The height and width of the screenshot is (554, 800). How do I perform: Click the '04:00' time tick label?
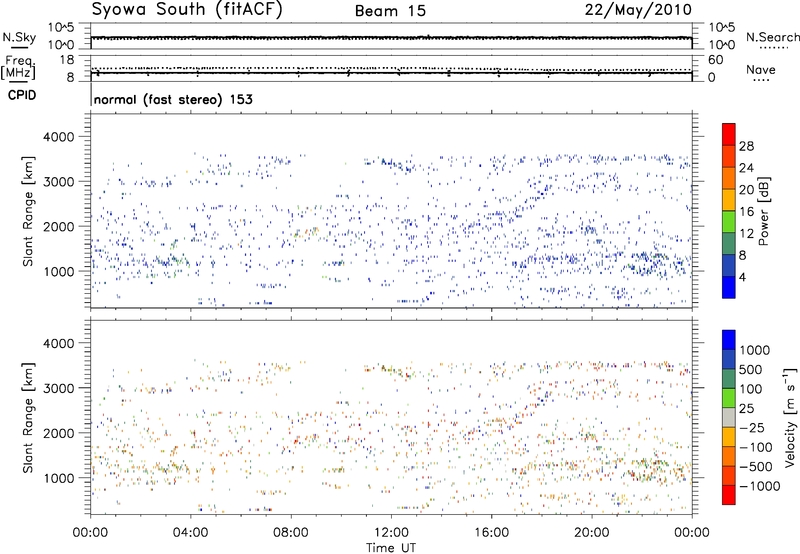pyautogui.click(x=191, y=533)
